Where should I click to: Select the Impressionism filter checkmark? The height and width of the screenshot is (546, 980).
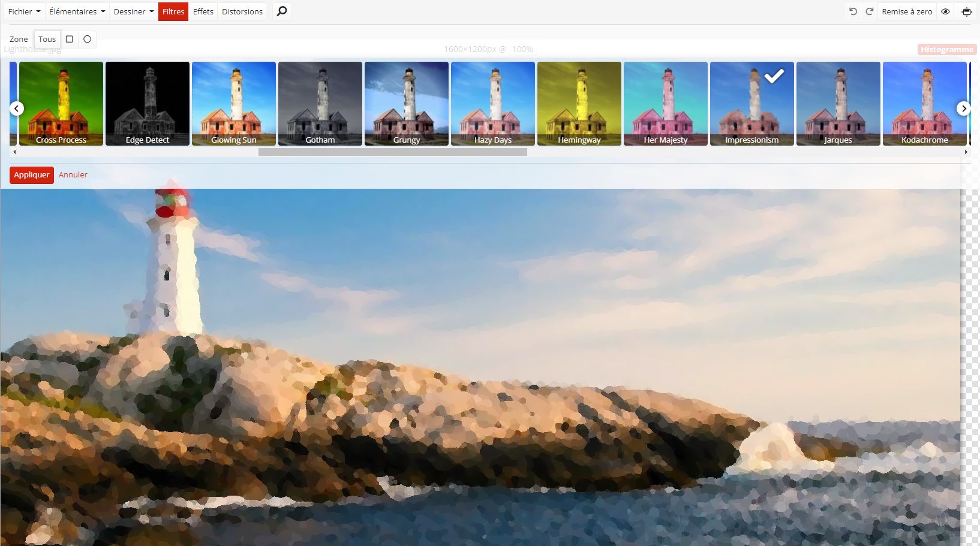[x=775, y=76]
